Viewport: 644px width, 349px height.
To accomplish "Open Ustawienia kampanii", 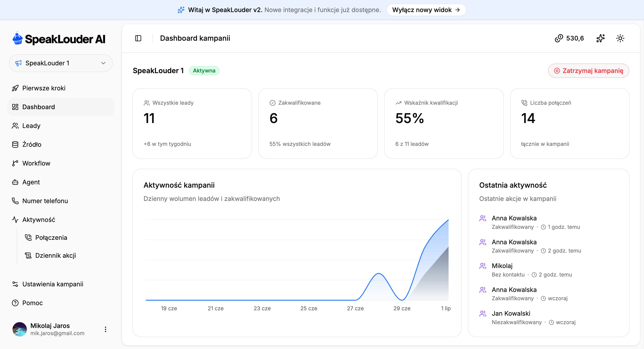I will 61,284.
